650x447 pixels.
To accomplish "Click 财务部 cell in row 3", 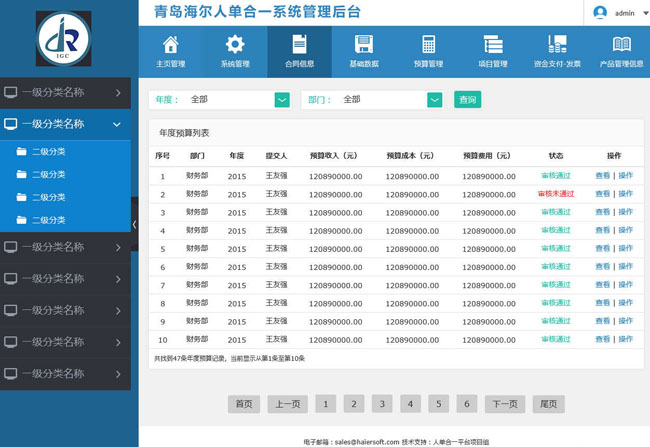I will (197, 212).
